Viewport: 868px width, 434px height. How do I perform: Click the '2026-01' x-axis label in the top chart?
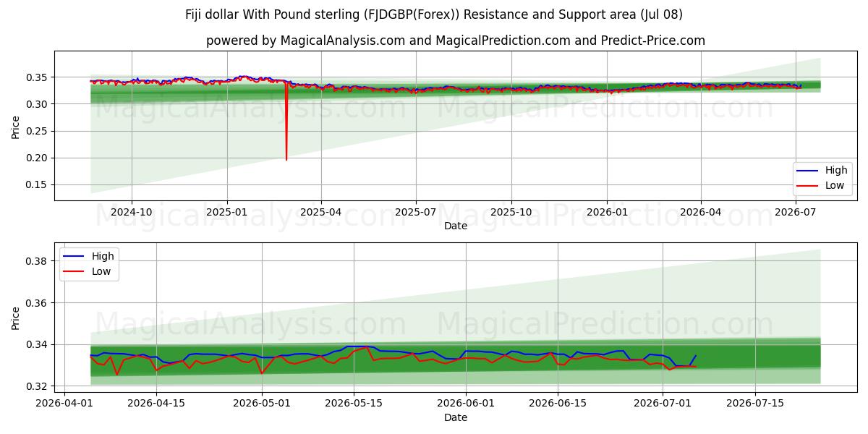(x=607, y=213)
